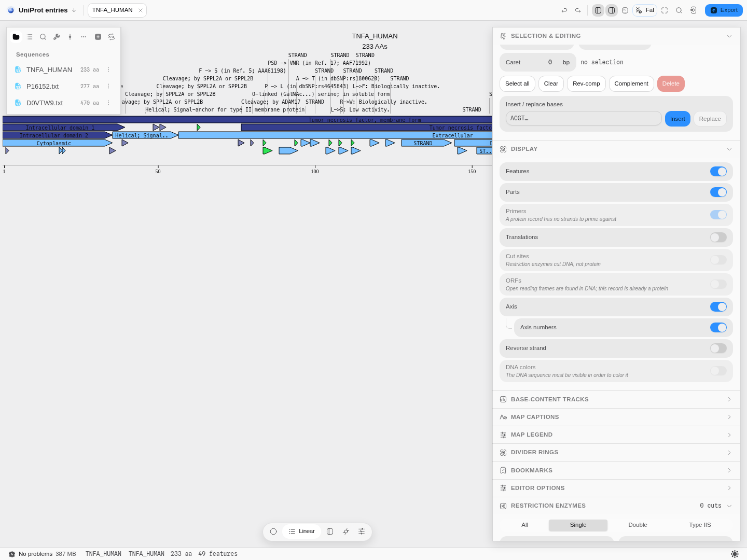Click the UniProt entries app logo

point(11,10)
